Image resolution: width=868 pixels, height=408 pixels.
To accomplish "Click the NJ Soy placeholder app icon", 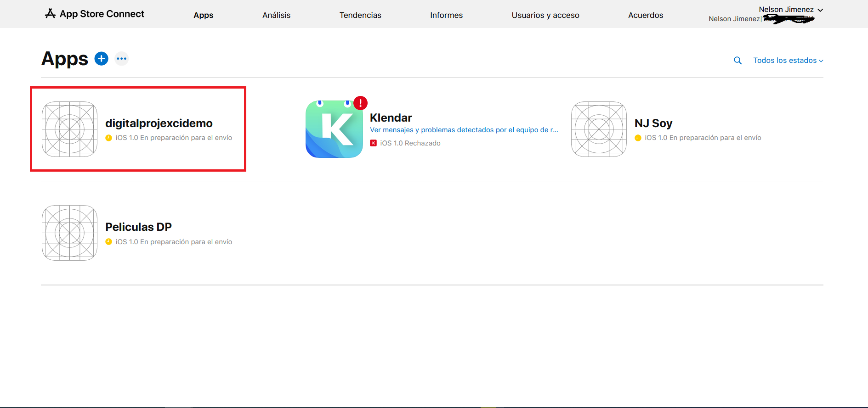I will point(599,129).
